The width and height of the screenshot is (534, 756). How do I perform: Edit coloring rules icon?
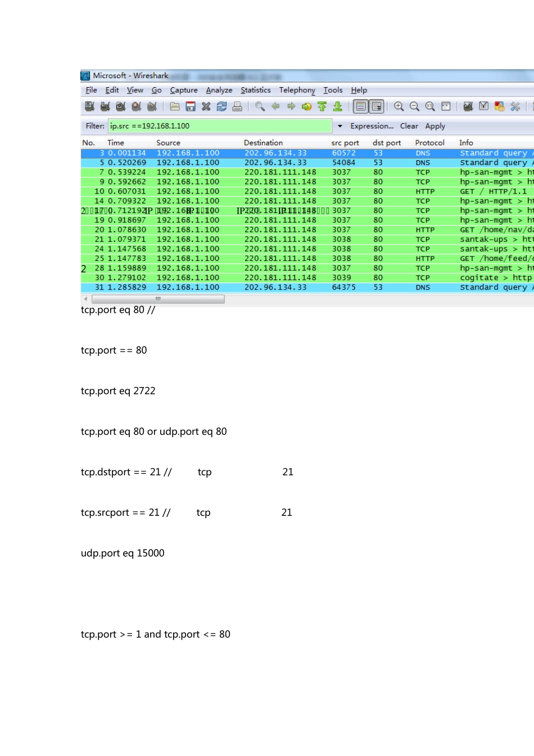click(x=500, y=106)
